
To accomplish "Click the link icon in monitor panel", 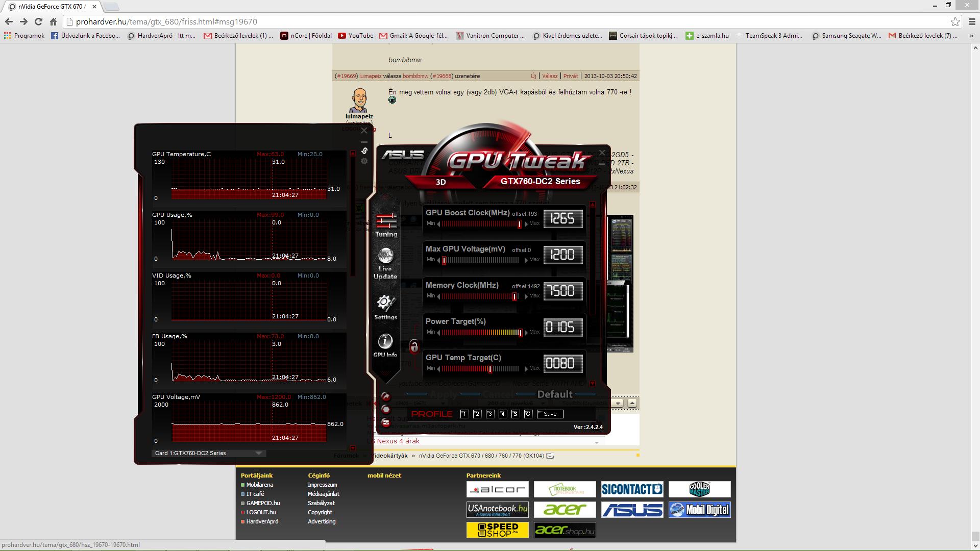I will click(x=364, y=151).
